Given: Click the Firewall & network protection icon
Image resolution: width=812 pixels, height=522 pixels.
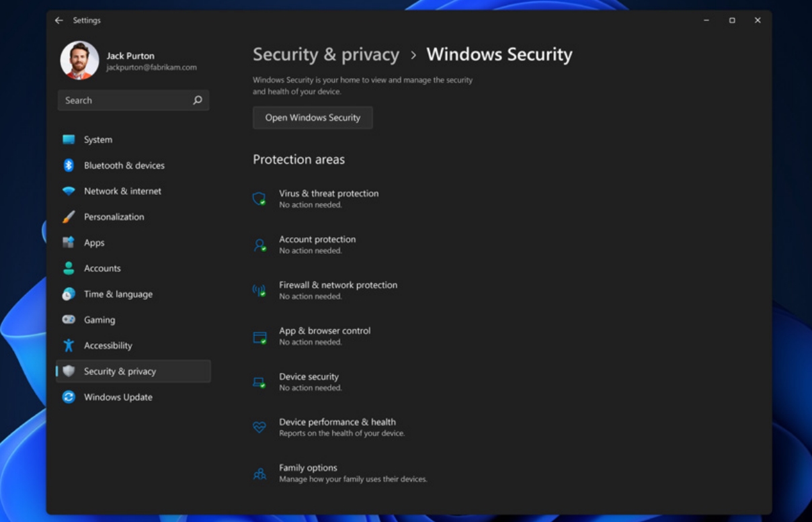Looking at the screenshot, I should tap(259, 291).
